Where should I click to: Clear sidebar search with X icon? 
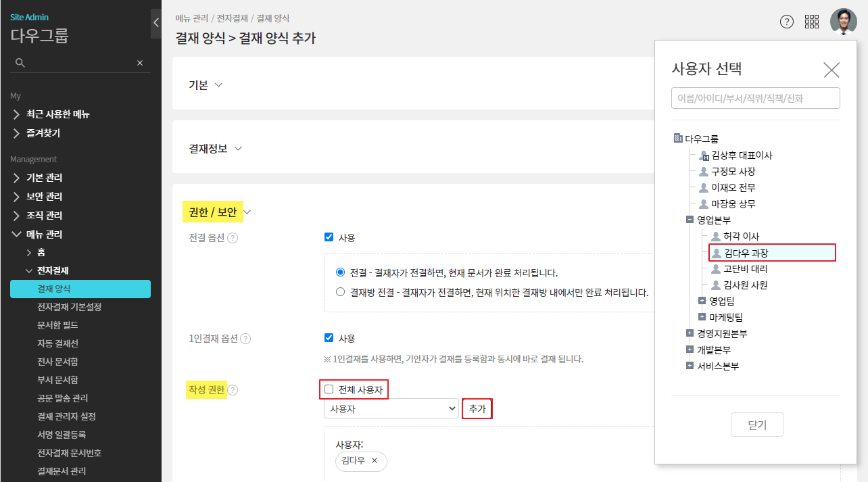(x=140, y=63)
